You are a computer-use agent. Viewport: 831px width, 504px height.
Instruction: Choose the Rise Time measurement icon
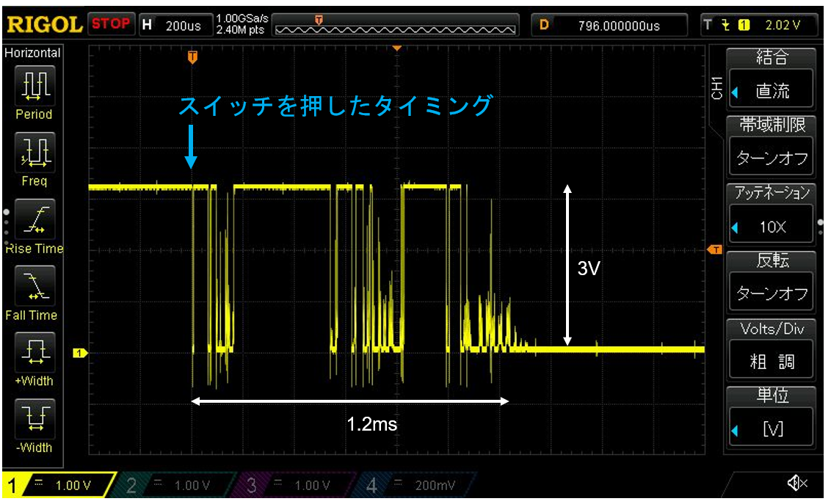(x=34, y=220)
